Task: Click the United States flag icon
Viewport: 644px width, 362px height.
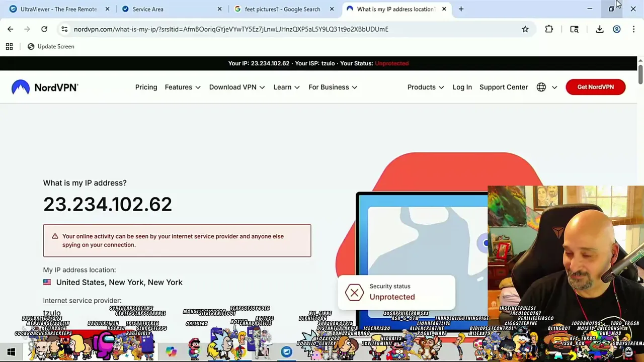Action: pyautogui.click(x=47, y=283)
